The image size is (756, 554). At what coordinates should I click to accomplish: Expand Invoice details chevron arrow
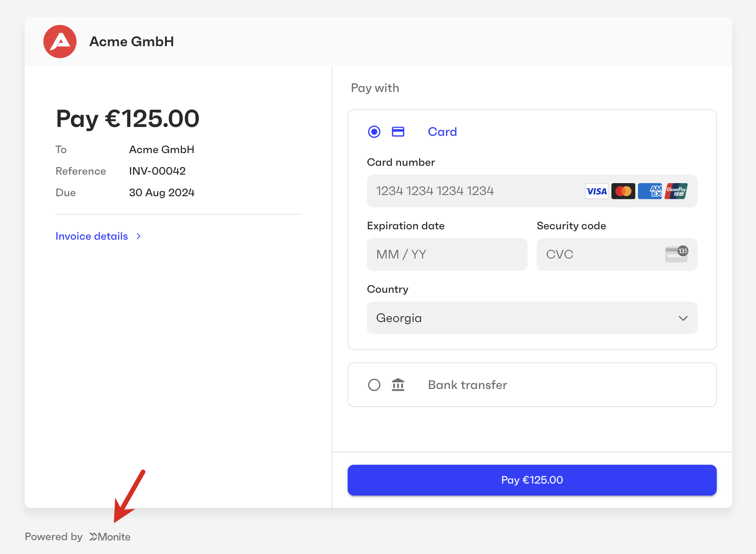139,236
